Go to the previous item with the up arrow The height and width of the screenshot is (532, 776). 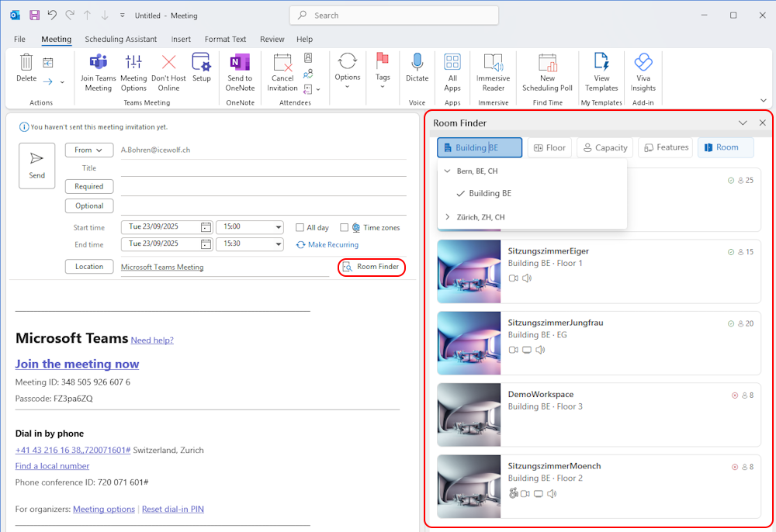click(x=87, y=16)
